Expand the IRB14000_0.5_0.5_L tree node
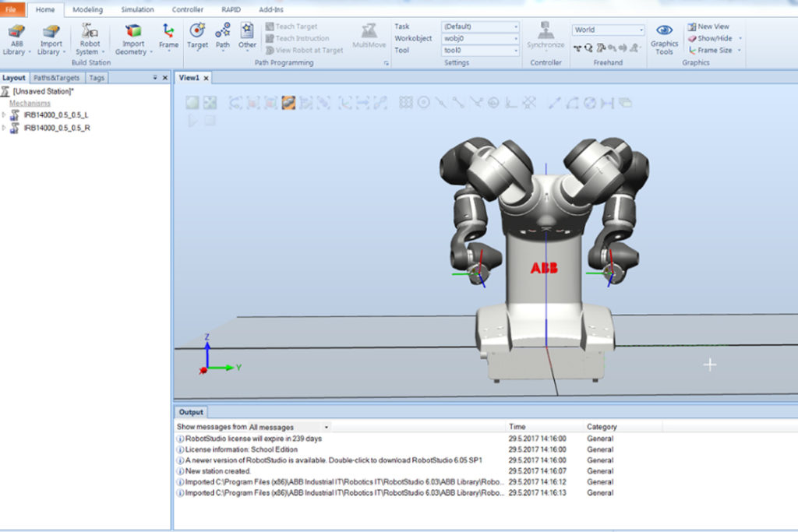This screenshot has height=532, width=798. [4, 115]
